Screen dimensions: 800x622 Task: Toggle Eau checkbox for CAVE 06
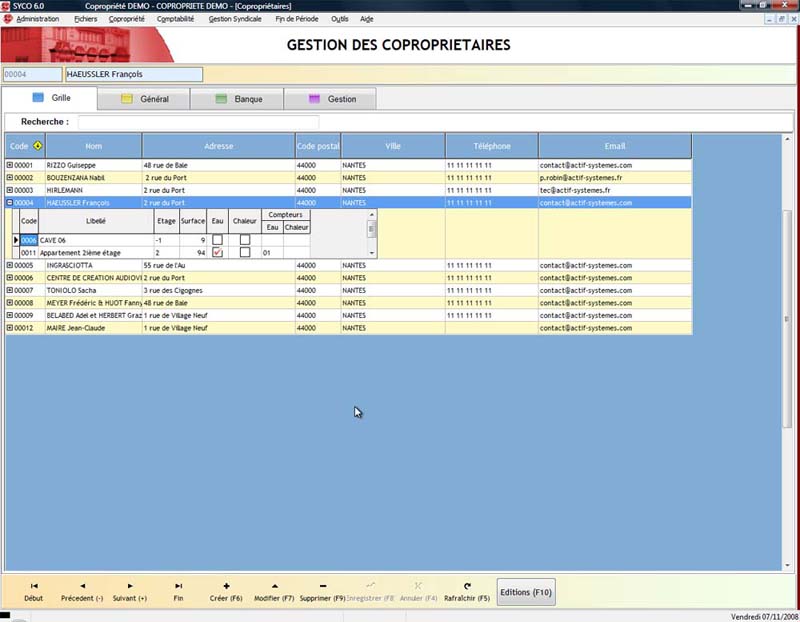pyautogui.click(x=217, y=240)
